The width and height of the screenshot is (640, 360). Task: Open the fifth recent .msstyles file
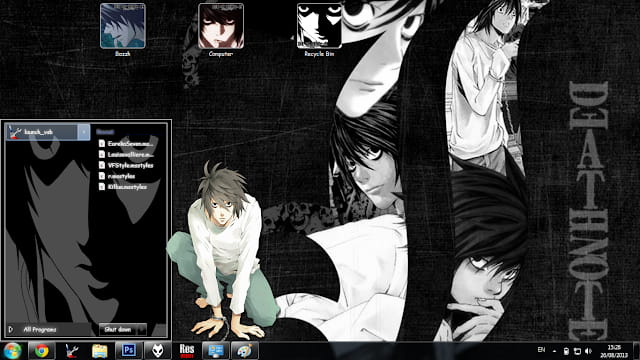click(126, 187)
